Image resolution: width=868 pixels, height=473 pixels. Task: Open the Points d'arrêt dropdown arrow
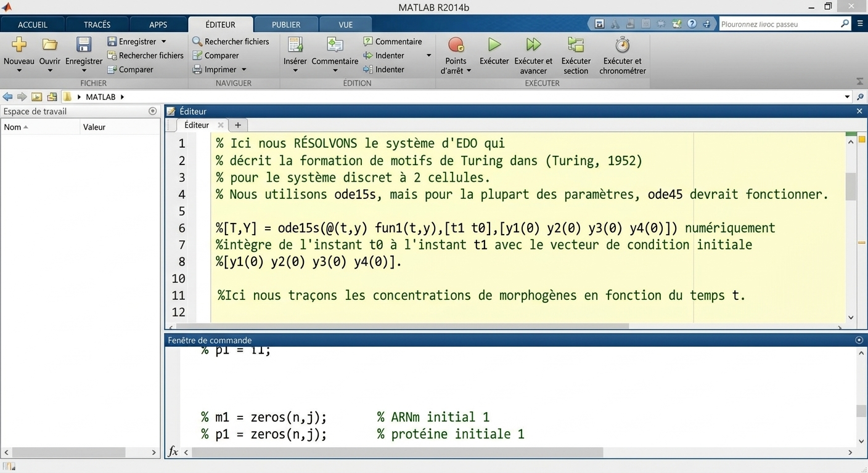tap(469, 71)
